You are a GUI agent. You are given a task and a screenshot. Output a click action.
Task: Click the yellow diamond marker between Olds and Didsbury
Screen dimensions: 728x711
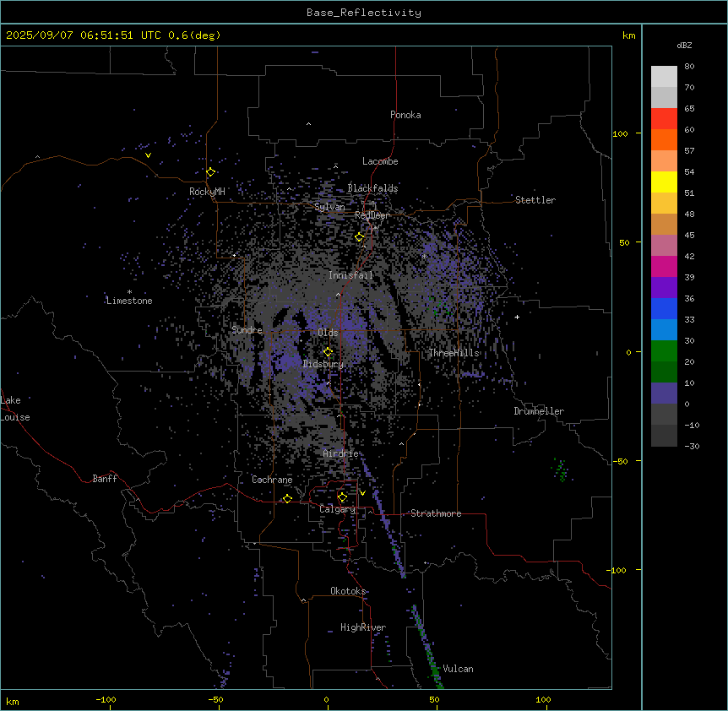click(328, 352)
